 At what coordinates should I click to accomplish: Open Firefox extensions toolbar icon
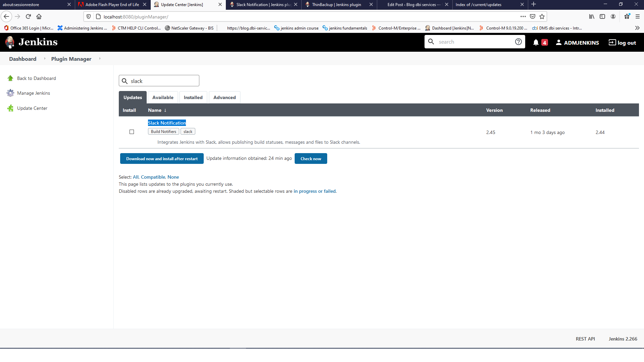(x=627, y=16)
